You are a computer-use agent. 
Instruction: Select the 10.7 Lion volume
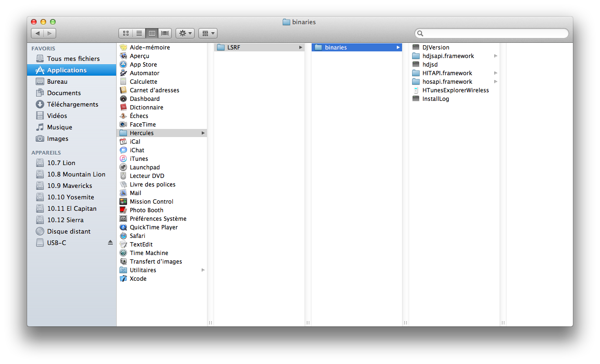click(71, 163)
